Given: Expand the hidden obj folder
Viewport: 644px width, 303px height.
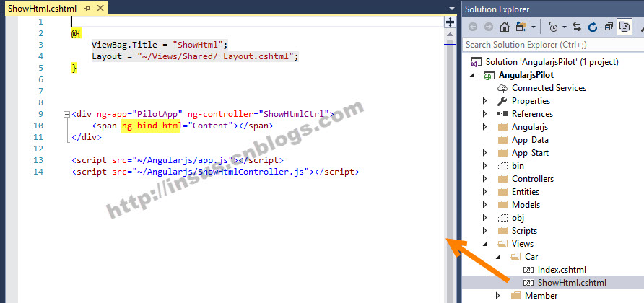Looking at the screenshot, I should [484, 218].
